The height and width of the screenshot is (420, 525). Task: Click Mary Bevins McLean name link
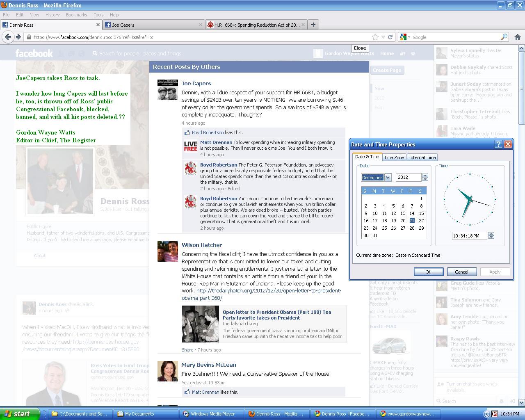click(x=209, y=365)
